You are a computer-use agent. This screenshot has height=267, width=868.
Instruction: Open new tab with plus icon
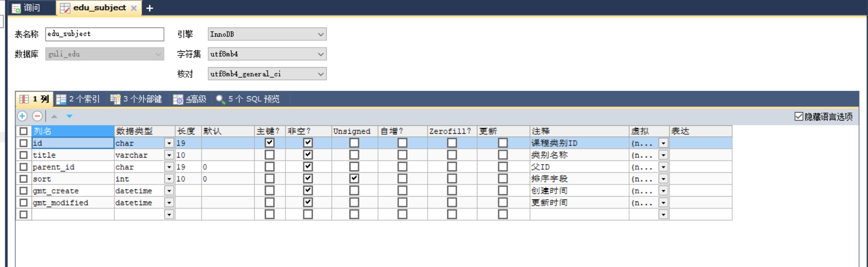[150, 8]
